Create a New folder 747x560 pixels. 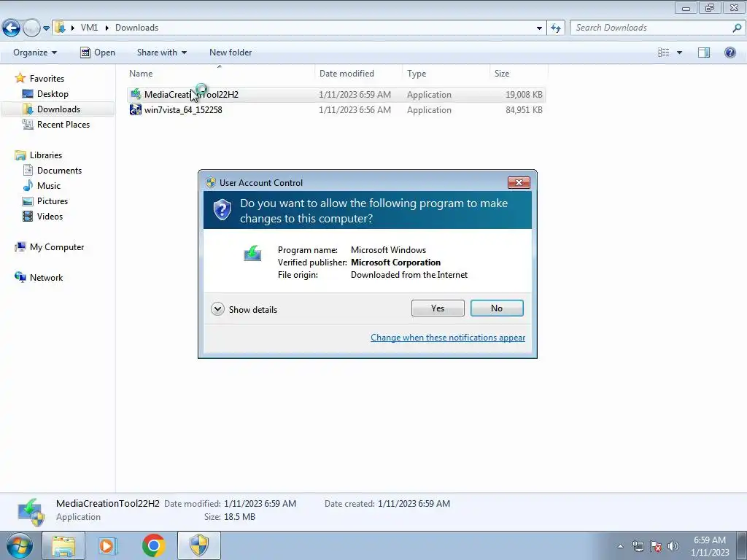[x=231, y=52]
